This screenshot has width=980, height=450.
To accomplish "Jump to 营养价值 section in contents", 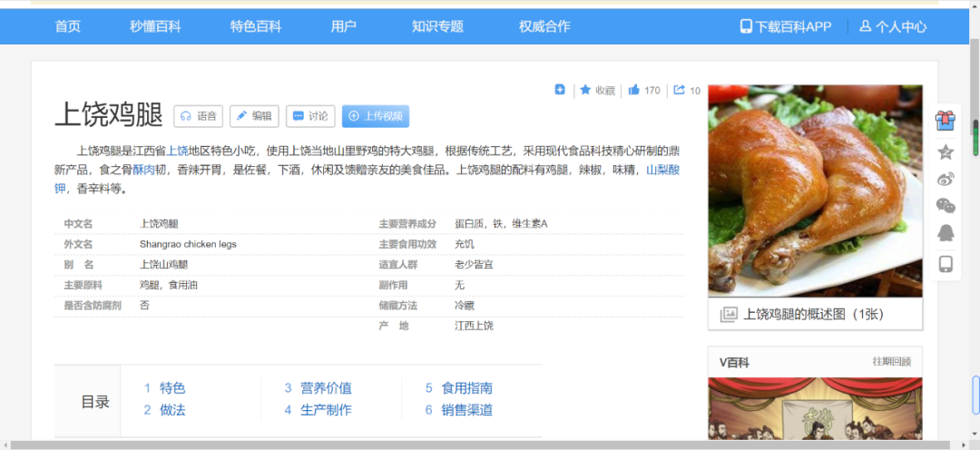I will click(326, 387).
